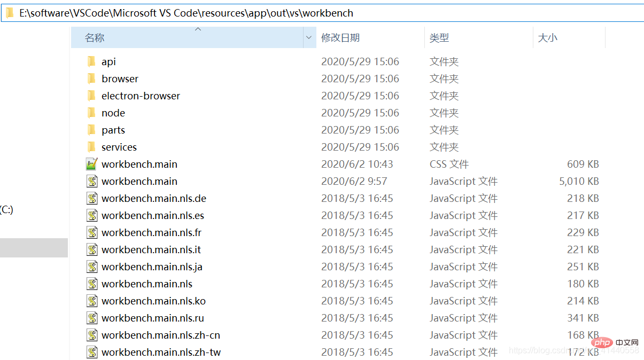Click the 341 KB size cell
This screenshot has height=360, width=644.
[583, 318]
